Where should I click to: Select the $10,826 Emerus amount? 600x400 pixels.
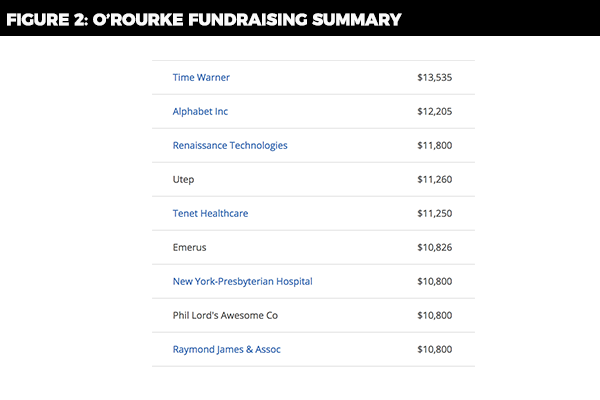[435, 247]
